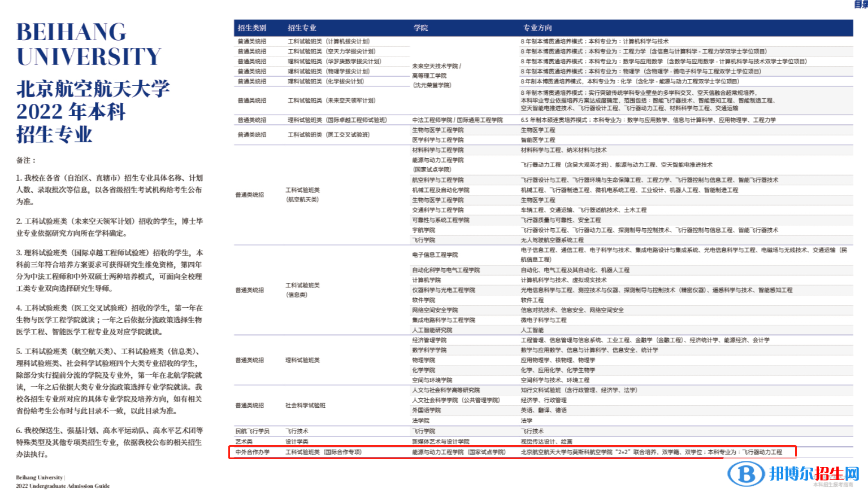The height and width of the screenshot is (497, 868).
Task: Select 工科试验班类 (航空航天类) major cell
Action: [302, 194]
